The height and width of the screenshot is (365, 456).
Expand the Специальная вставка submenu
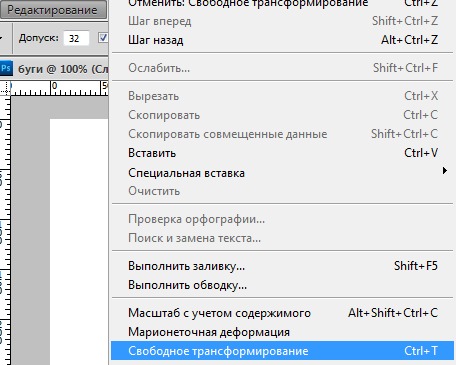pos(283,173)
